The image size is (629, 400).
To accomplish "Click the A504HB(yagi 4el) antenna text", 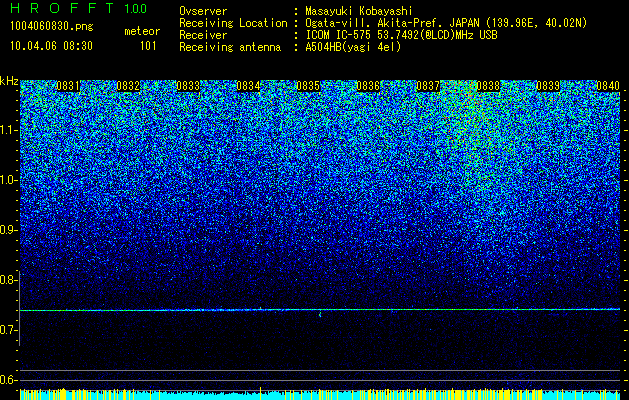I will (353, 47).
